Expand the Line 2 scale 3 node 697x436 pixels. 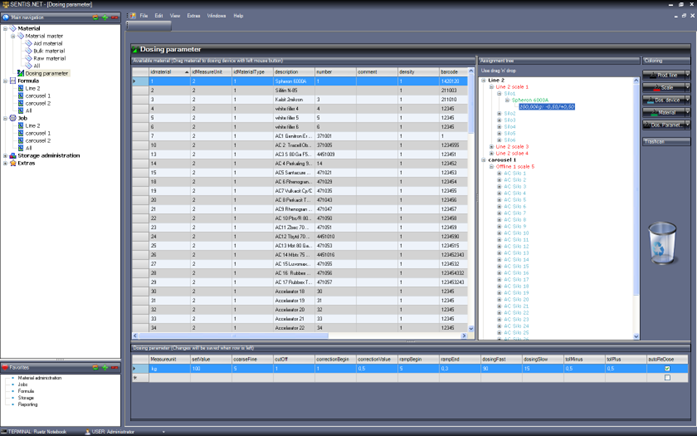coord(491,147)
